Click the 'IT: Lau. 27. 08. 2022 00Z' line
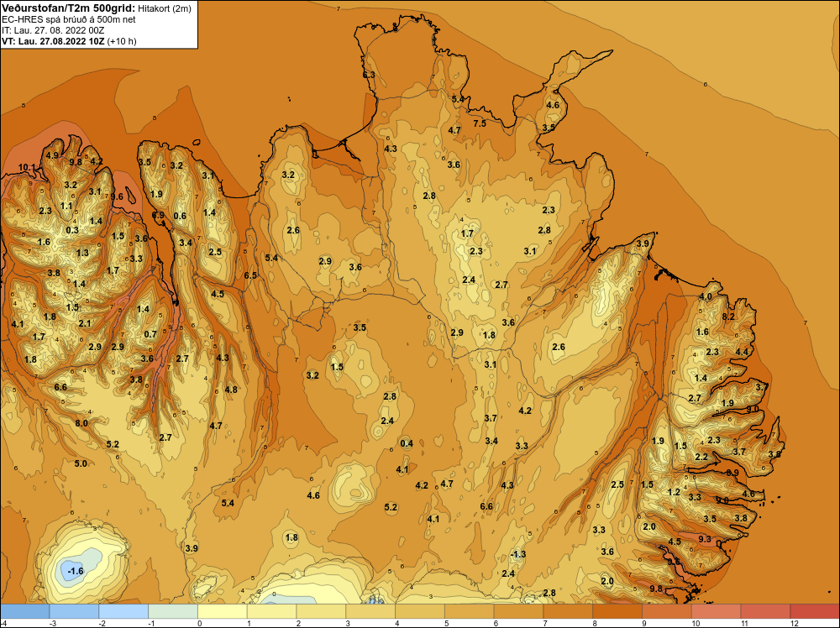This screenshot has width=840, height=628. (53, 30)
